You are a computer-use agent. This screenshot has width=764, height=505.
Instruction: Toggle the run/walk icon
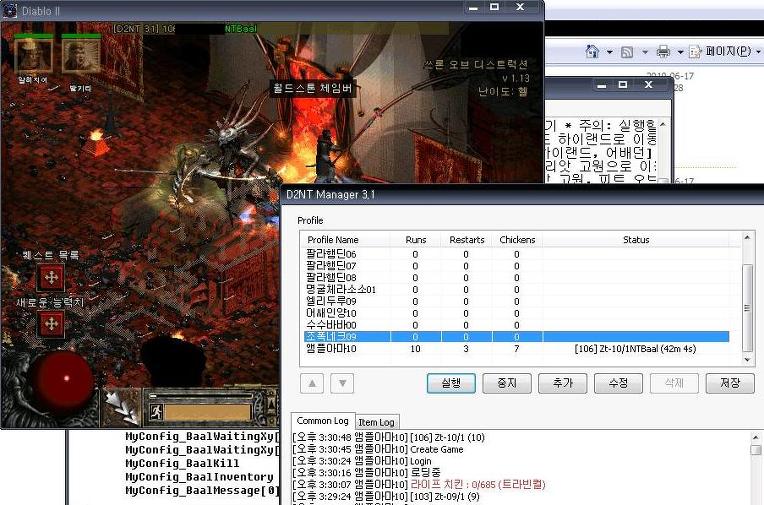(156, 412)
